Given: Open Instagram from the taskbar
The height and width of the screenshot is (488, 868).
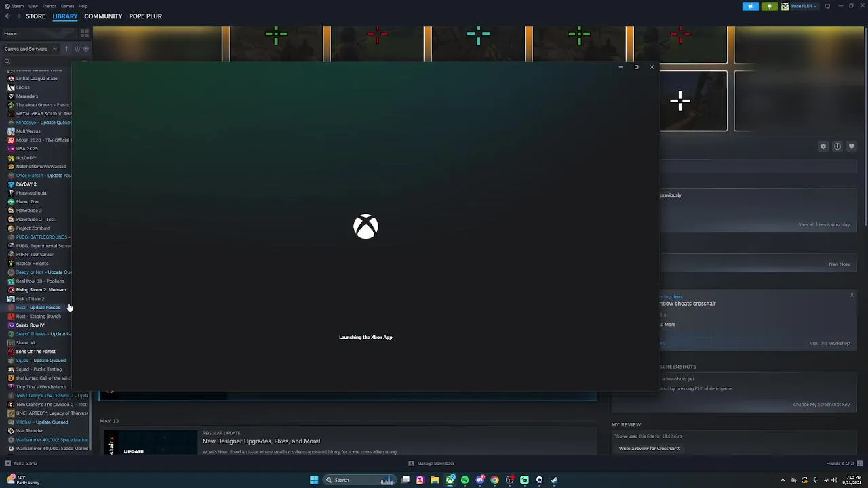Looking at the screenshot, I should (420, 480).
